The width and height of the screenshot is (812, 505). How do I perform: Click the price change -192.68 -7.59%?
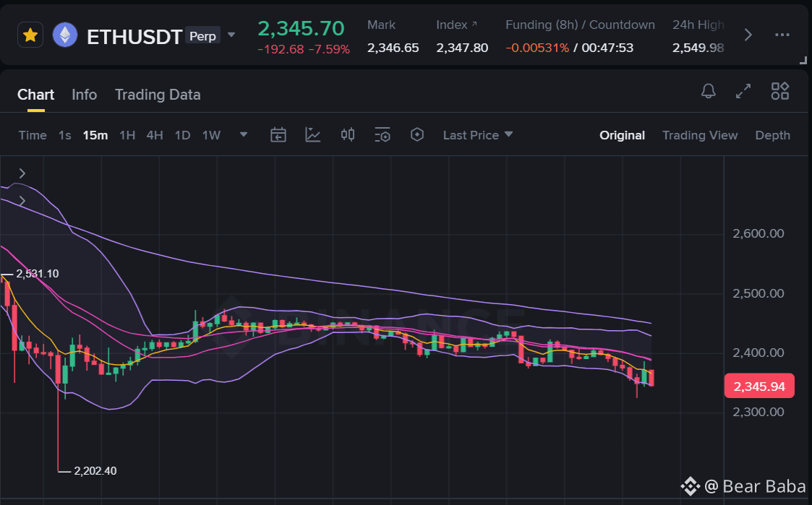pos(304,49)
